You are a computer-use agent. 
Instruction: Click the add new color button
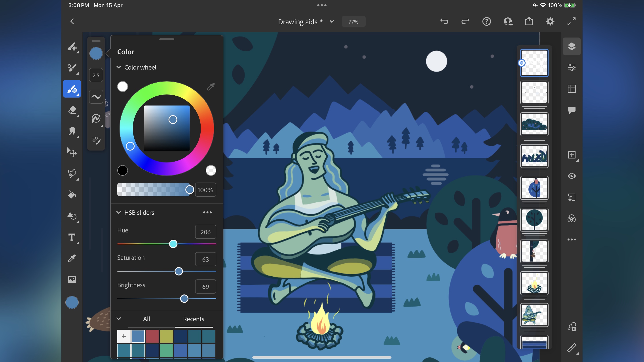pyautogui.click(x=124, y=337)
